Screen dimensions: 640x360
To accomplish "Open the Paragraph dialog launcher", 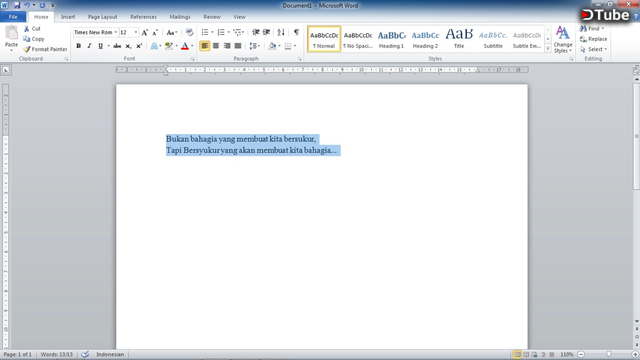I will [x=300, y=59].
